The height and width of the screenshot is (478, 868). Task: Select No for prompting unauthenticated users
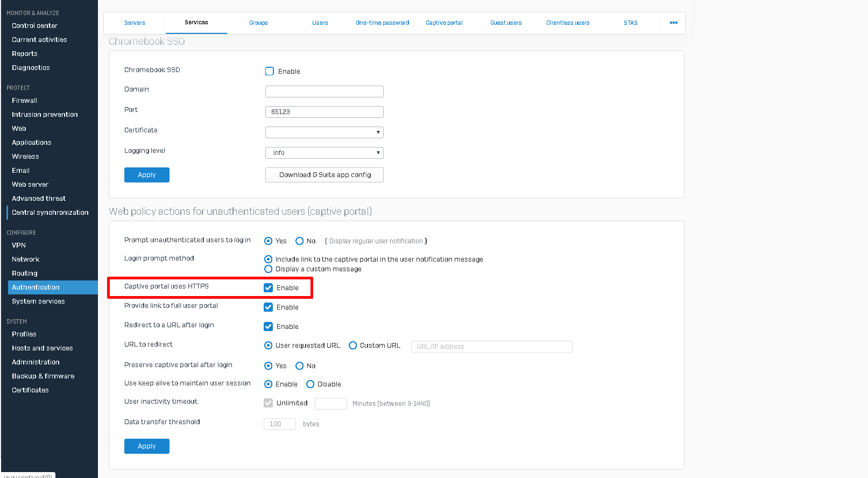coord(300,241)
